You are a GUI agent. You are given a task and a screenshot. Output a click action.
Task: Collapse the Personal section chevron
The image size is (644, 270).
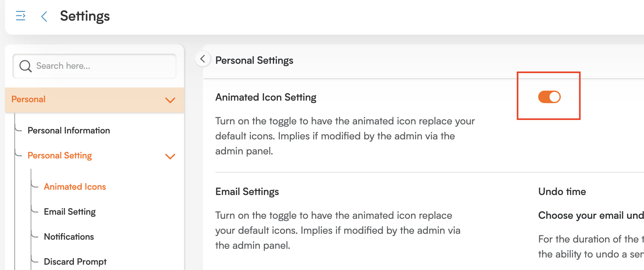170,100
